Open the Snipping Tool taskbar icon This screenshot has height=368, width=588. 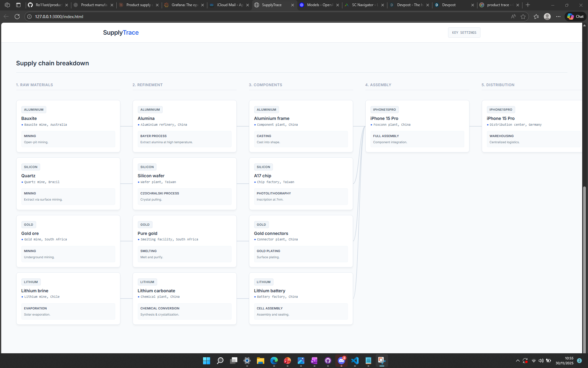[x=382, y=361]
